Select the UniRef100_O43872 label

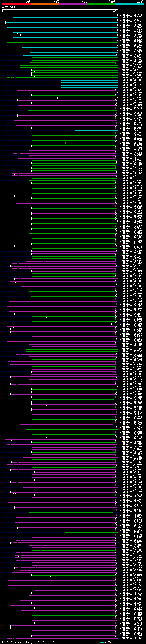(131, 186)
